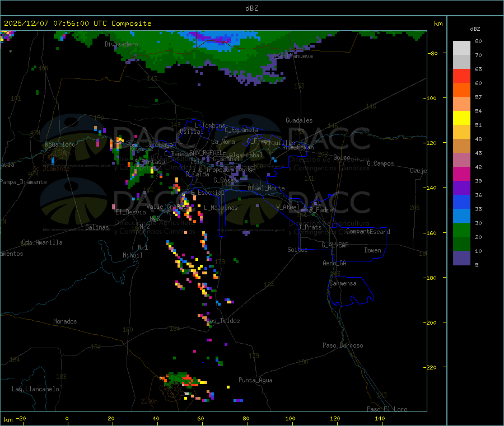504x426 pixels.
Task: Pick the slate purple 5-10 dBZ legend swatch
Action: pyautogui.click(x=461, y=258)
